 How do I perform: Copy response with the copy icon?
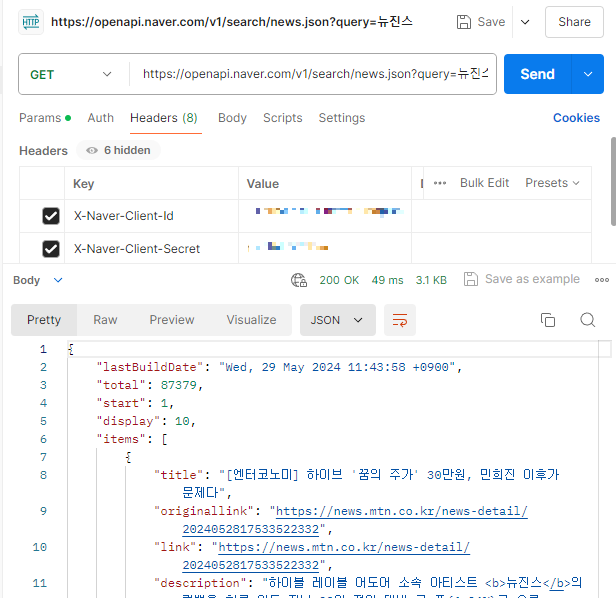548,320
